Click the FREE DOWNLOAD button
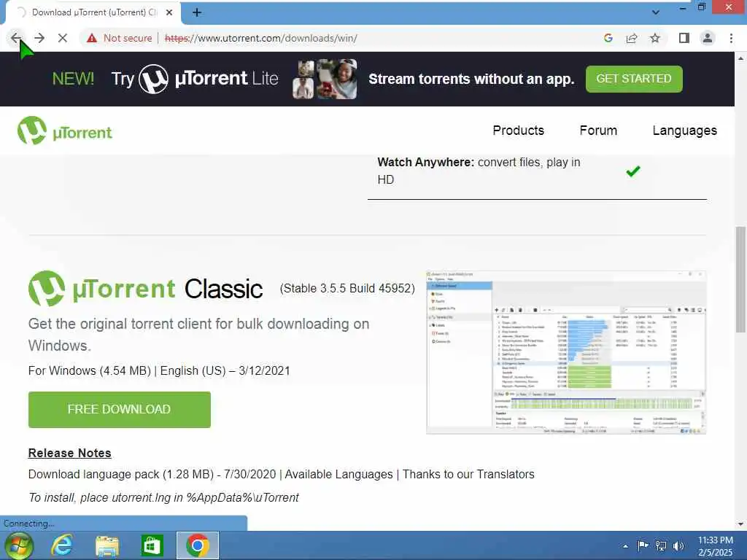 pyautogui.click(x=119, y=410)
